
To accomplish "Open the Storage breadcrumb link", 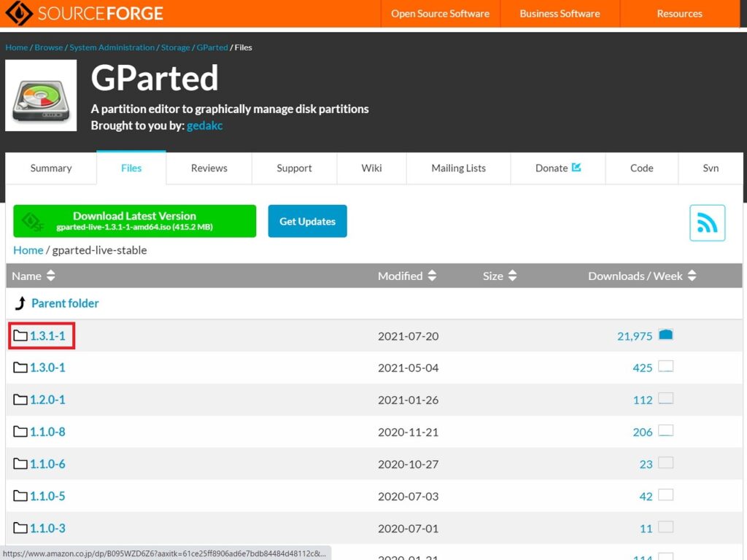I will click(175, 47).
